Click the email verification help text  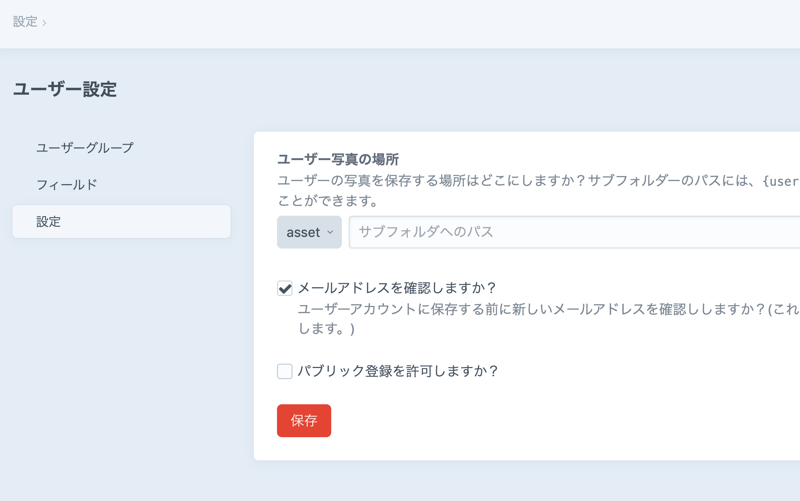[540, 309]
